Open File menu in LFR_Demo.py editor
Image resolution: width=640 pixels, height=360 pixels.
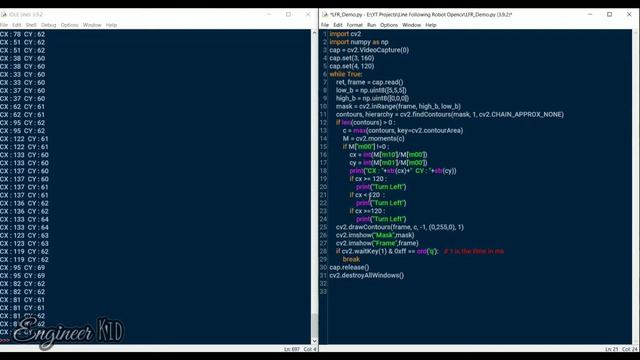point(325,25)
